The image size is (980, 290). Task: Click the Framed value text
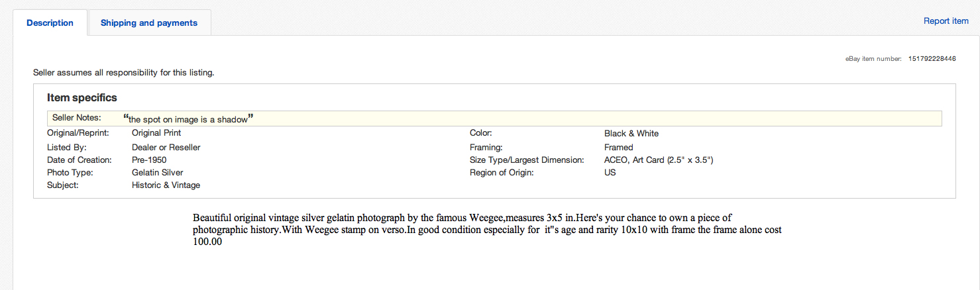point(618,148)
